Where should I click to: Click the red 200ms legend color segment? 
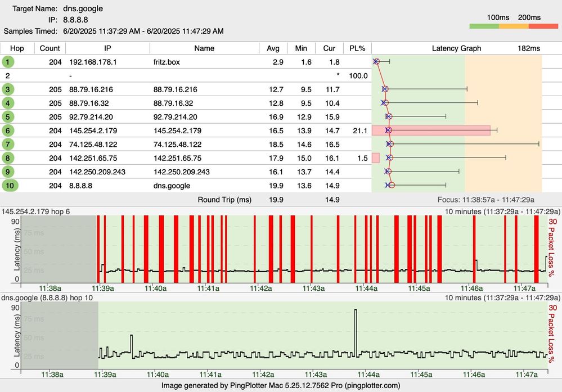(x=543, y=26)
